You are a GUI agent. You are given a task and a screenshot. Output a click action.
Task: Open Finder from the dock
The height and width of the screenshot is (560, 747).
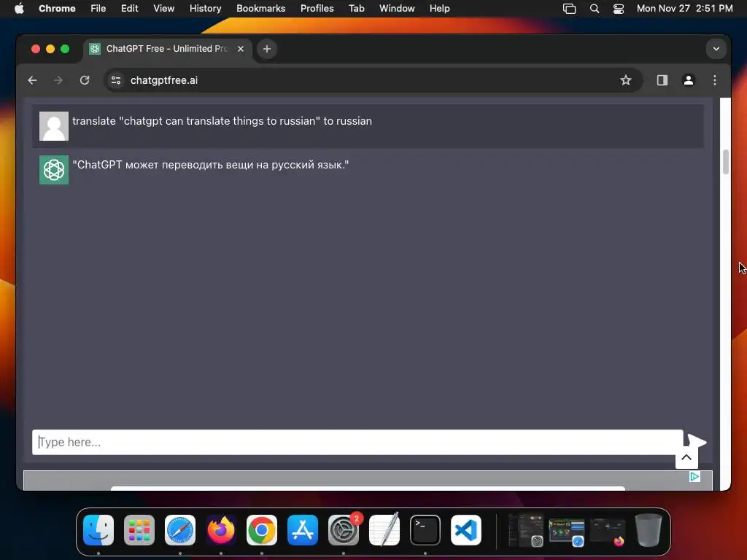point(98,530)
